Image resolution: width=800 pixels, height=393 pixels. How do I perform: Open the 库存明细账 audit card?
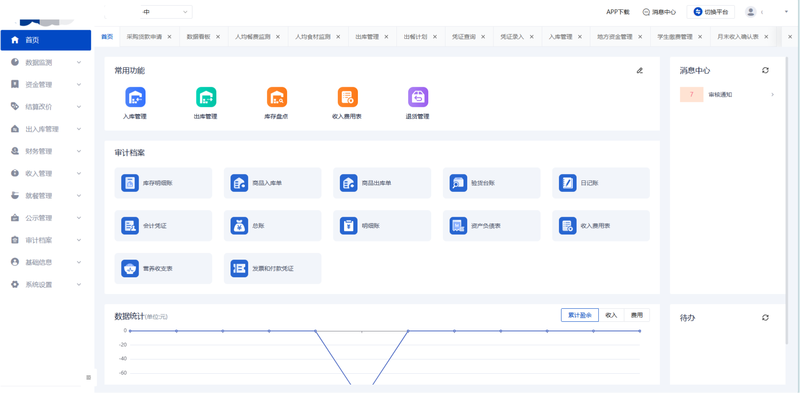pyautogui.click(x=163, y=183)
